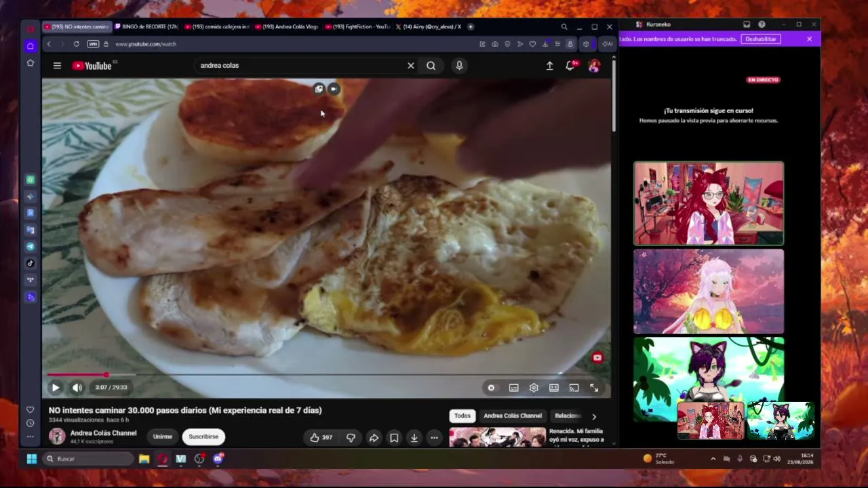868x488 pixels.
Task: Open the TikTok sidebar shortcut
Action: click(30, 264)
